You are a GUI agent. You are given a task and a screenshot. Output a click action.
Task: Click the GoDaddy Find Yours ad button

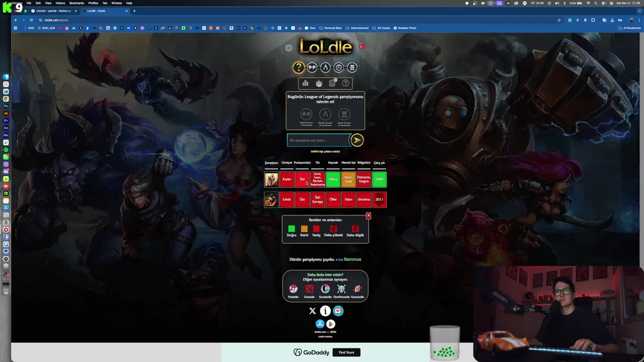(x=346, y=352)
